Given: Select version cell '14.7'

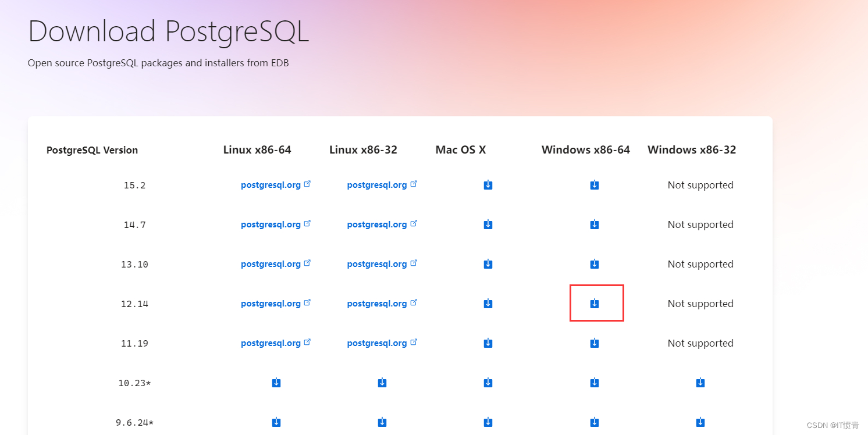Looking at the screenshot, I should [134, 225].
